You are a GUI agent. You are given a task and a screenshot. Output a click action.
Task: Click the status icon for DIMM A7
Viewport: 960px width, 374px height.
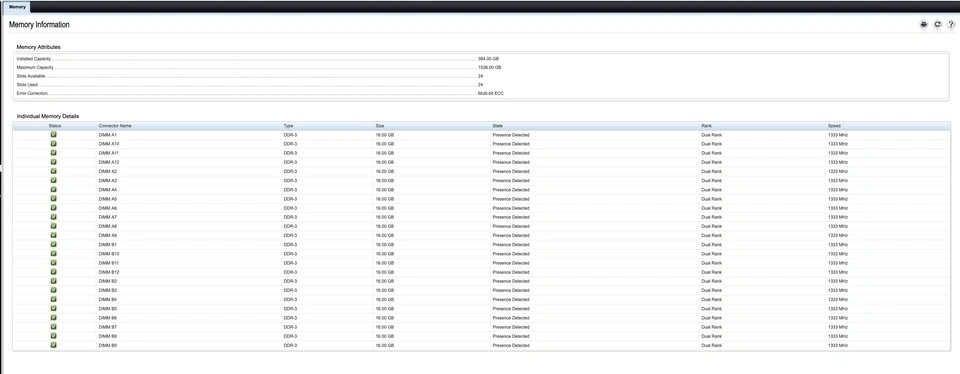click(54, 217)
